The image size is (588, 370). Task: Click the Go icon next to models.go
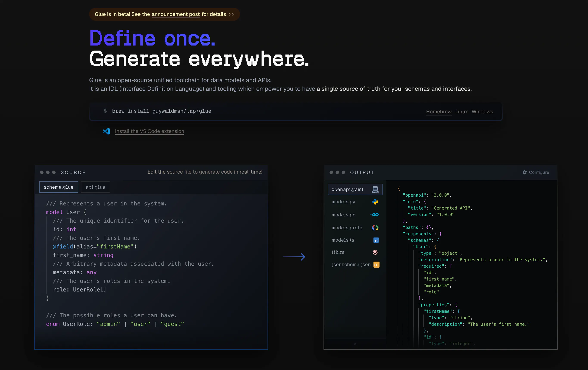tap(375, 215)
